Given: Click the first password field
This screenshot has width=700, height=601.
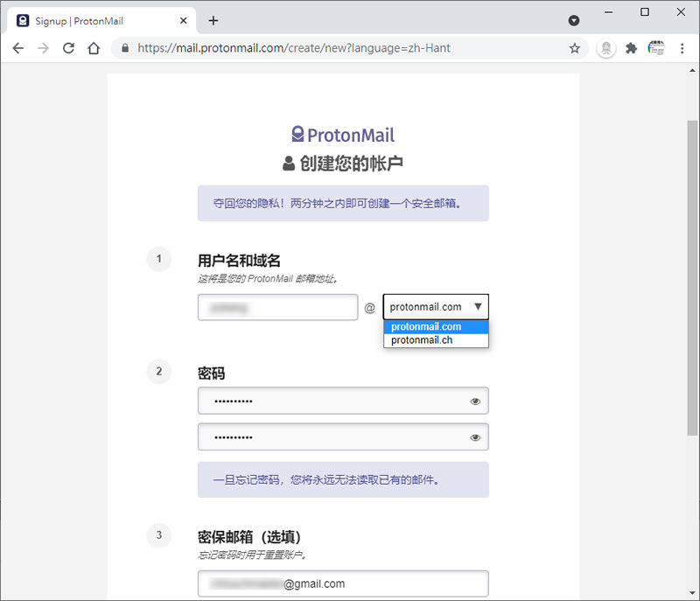Looking at the screenshot, I should 343,401.
